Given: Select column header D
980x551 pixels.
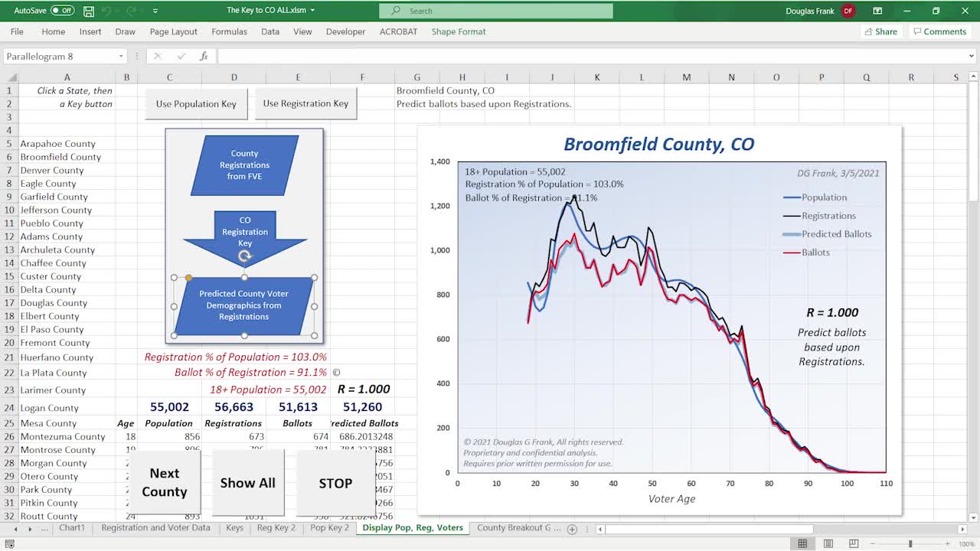Looking at the screenshot, I should pyautogui.click(x=234, y=77).
